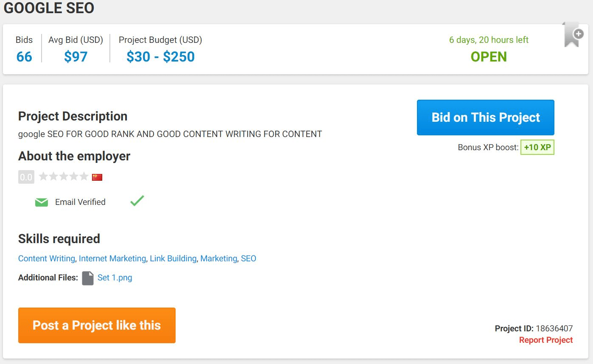
Task: Click the bookmark project ribbon icon
Action: [x=573, y=34]
